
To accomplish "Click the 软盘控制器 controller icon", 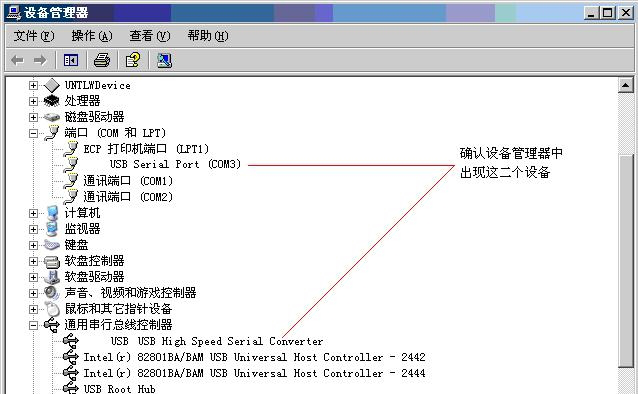I will point(52,261).
